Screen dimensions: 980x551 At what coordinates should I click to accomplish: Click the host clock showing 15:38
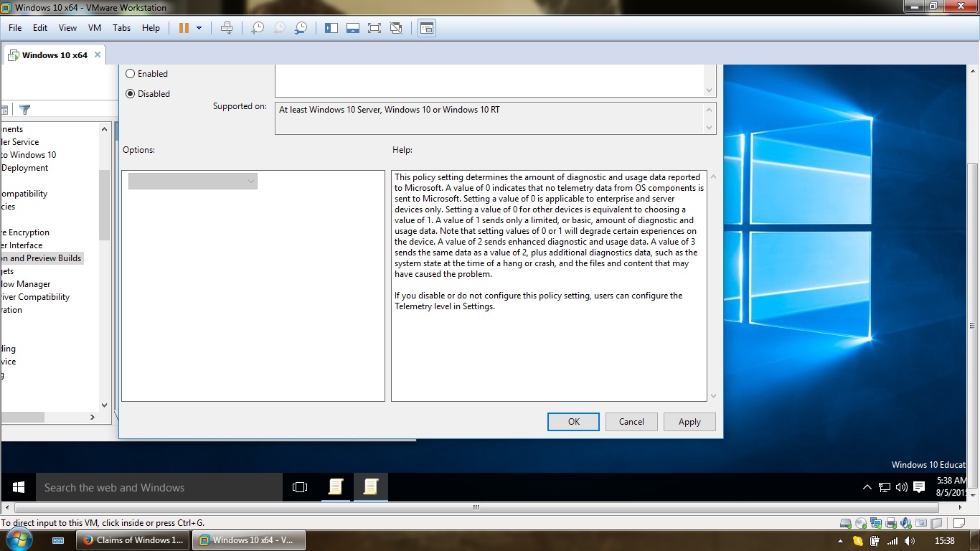pos(945,541)
